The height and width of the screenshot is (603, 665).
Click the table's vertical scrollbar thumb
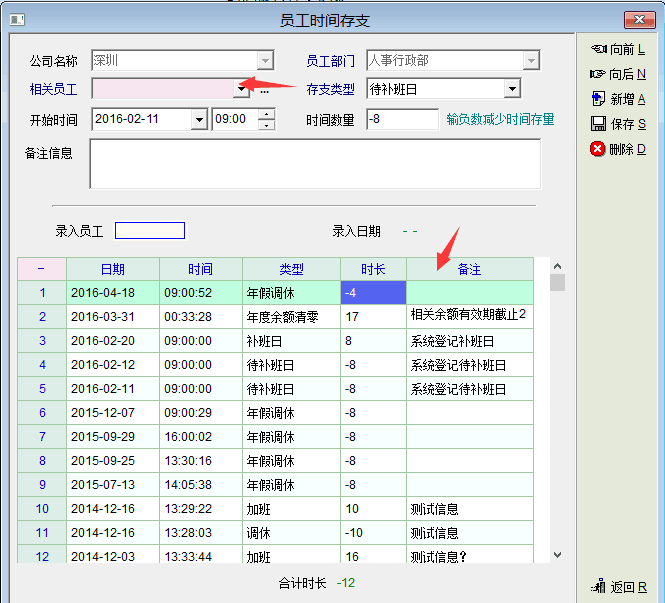pos(557,282)
